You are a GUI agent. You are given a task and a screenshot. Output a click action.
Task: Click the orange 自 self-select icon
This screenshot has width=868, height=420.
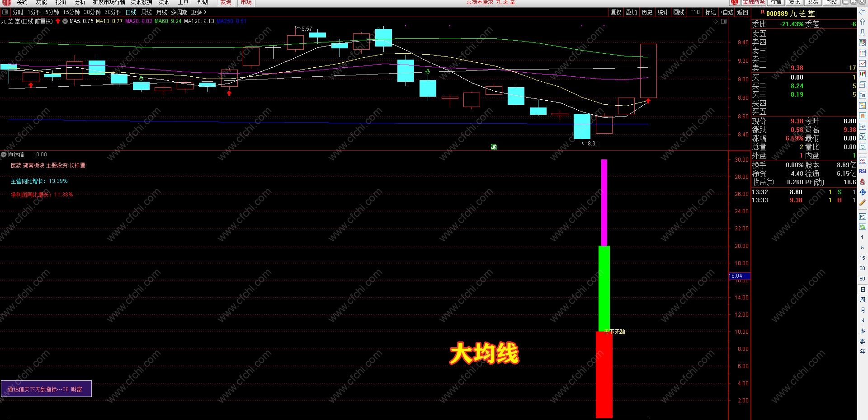862,116
